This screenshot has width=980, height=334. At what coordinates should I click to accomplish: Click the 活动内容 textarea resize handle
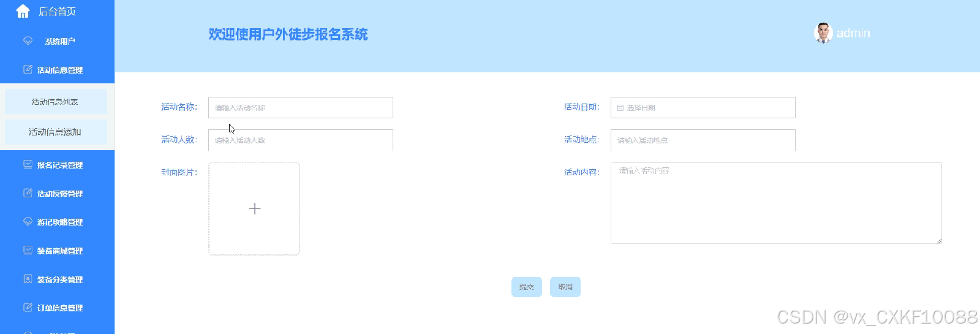point(939,241)
